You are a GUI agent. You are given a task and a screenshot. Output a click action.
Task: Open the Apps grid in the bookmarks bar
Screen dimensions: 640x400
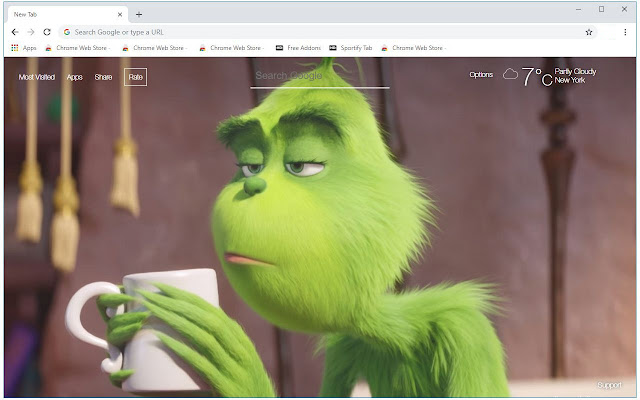24,48
